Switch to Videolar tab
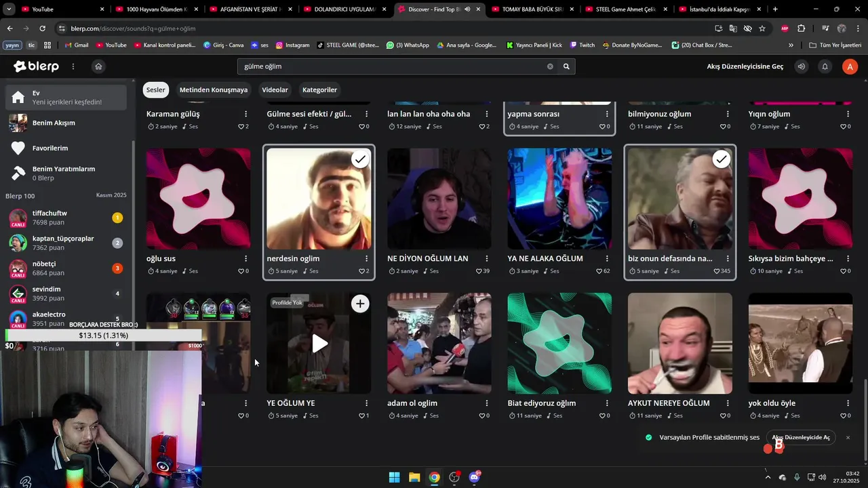Viewport: 868px width, 488px height. click(x=275, y=89)
